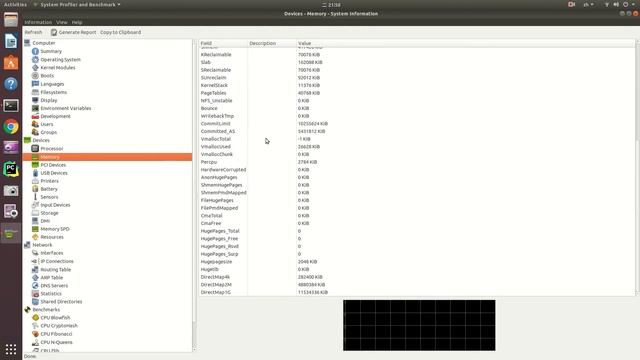Open the Display monitor icon

[35, 100]
